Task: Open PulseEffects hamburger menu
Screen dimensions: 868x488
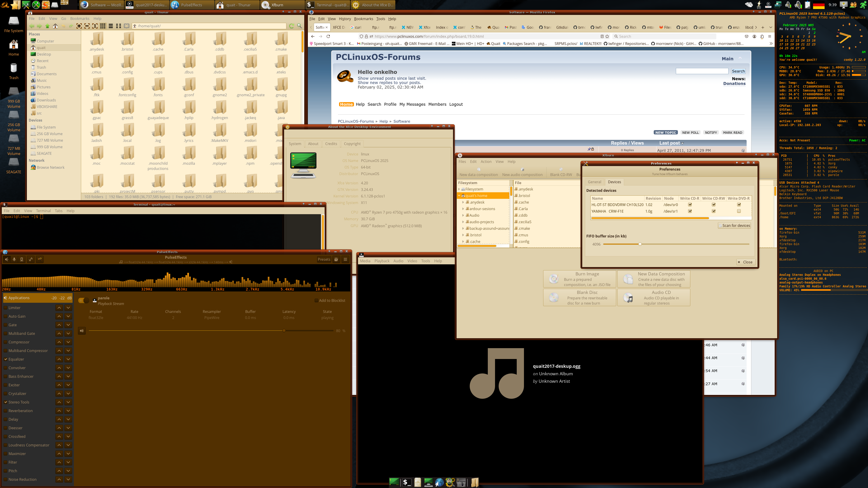Action: click(x=345, y=259)
